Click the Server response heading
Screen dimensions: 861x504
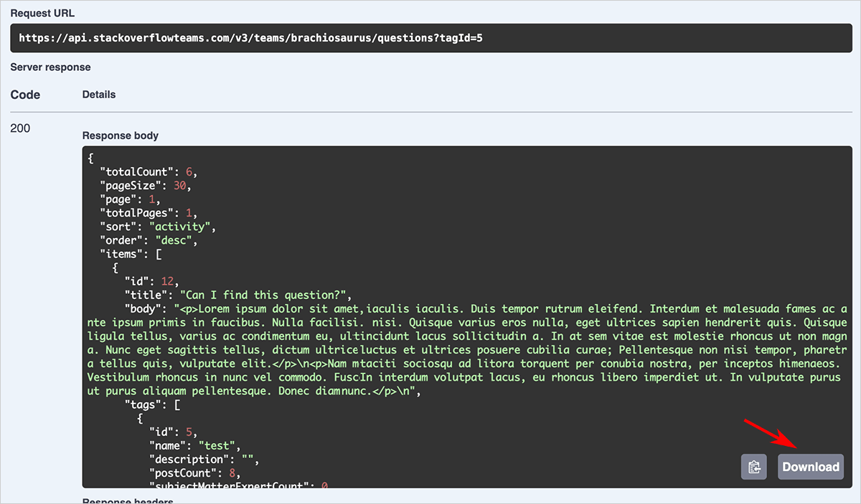click(x=50, y=67)
